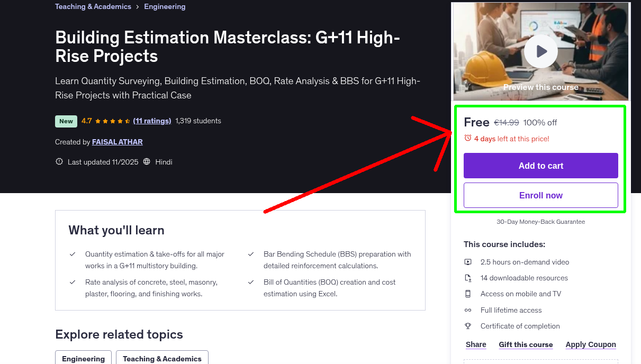Open the Teaching & Academics breadcrumb link

[x=93, y=6]
